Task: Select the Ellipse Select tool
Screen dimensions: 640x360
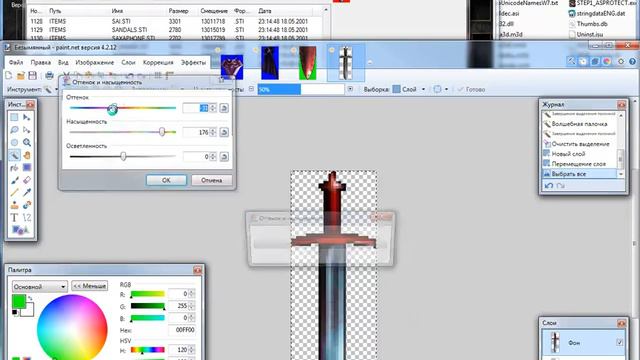Action: (x=14, y=142)
